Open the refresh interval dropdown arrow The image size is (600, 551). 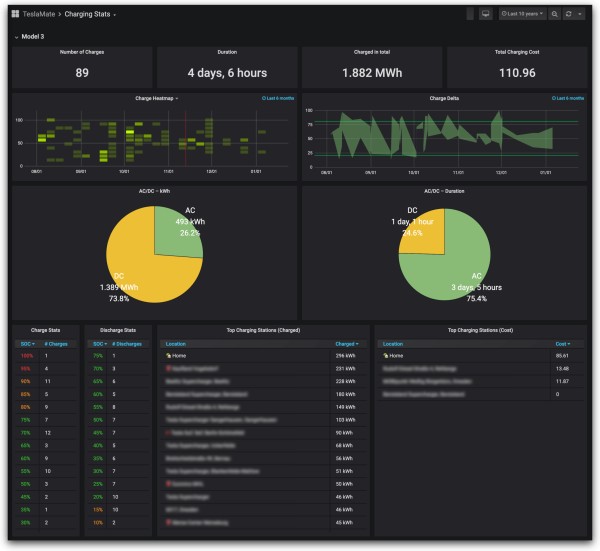[581, 14]
